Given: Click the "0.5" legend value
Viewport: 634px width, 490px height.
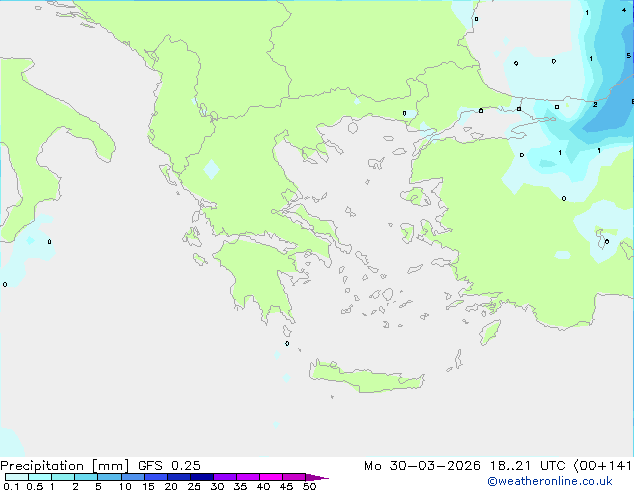Looking at the screenshot, I should (x=35, y=486).
